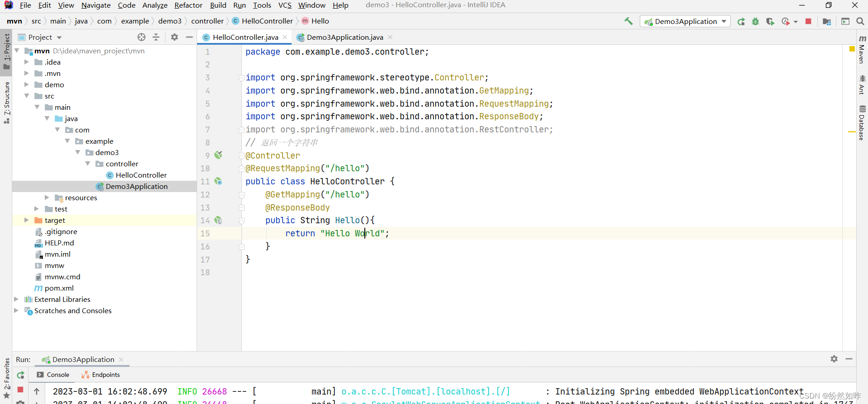Select HELP.md file in tree
This screenshot has height=404, width=868.
pos(54,243)
